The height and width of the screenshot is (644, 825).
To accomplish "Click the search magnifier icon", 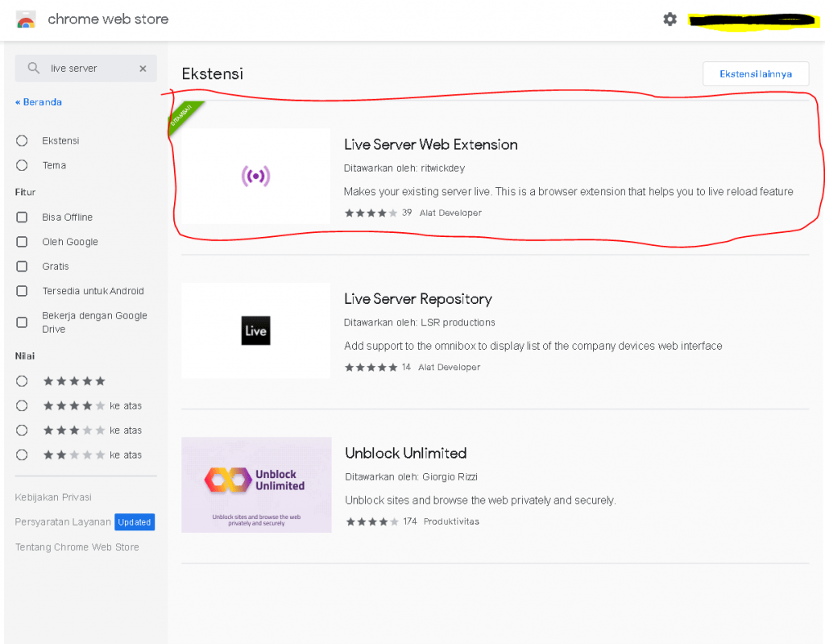I will (33, 68).
